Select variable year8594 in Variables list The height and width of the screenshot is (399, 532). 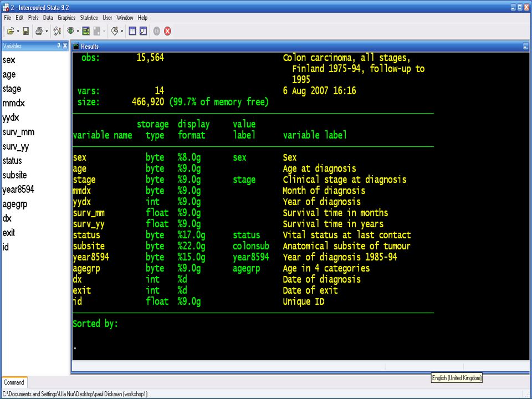pyautogui.click(x=18, y=190)
